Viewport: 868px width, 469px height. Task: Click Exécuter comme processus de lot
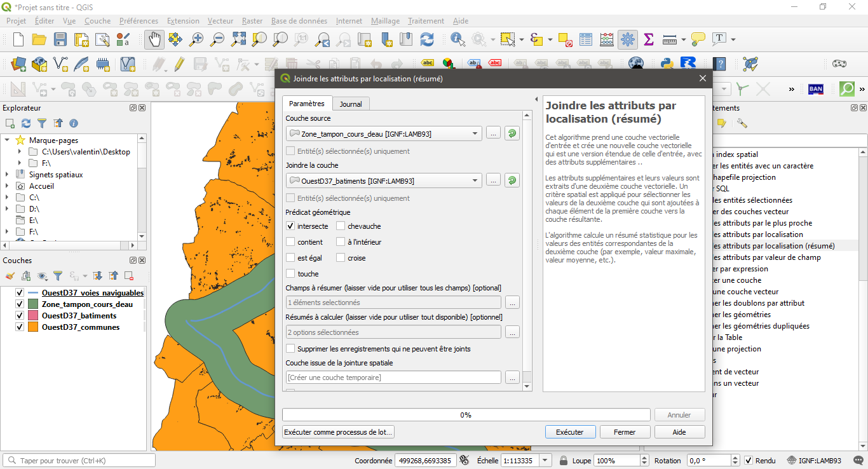tap(339, 432)
